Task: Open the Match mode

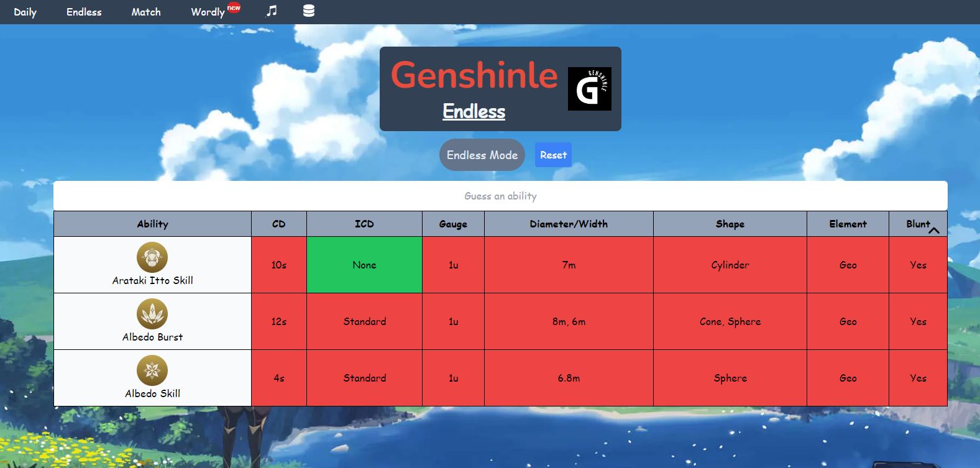Action: pos(146,12)
